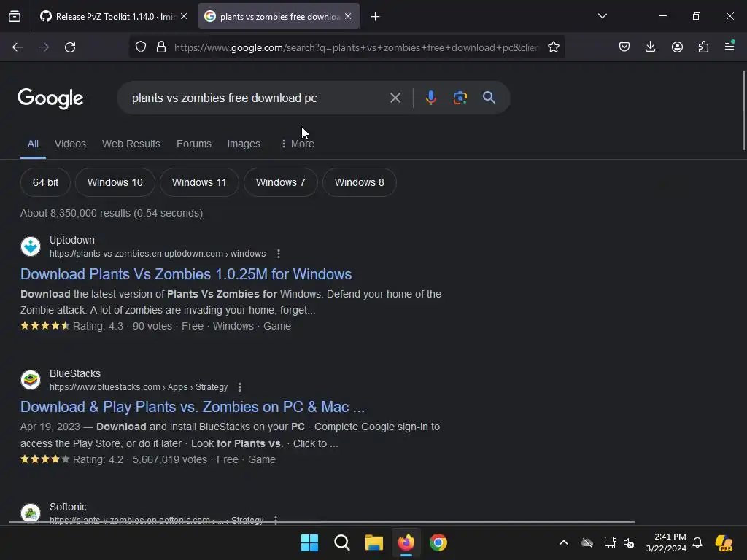Open the taskbar clock and date
The width and height of the screenshot is (747, 560).
point(666,542)
